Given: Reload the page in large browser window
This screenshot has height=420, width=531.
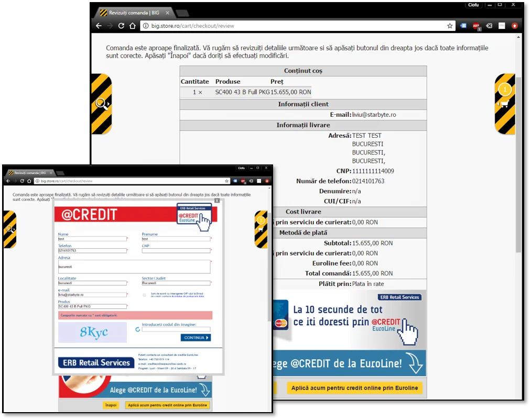Looking at the screenshot, I should [121, 26].
